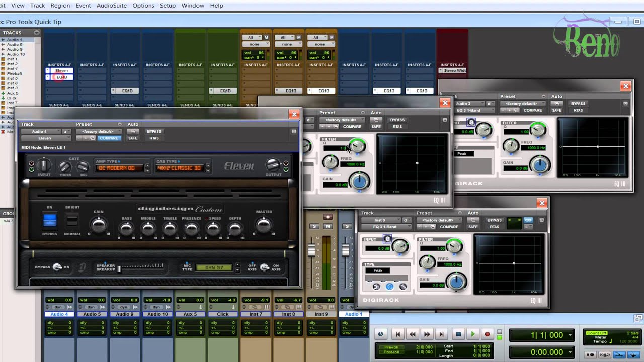The image size is (644, 362).
Task: Start playback with the green Play button
Action: click(x=473, y=334)
